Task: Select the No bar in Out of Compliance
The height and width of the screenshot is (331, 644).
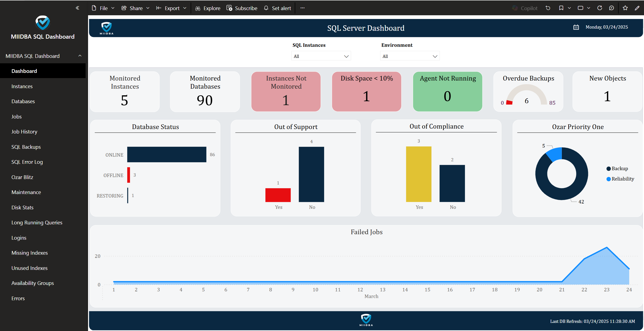Action: tap(452, 183)
